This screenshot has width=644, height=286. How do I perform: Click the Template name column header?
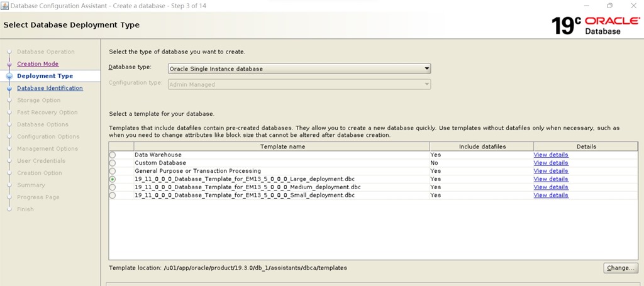tap(282, 146)
